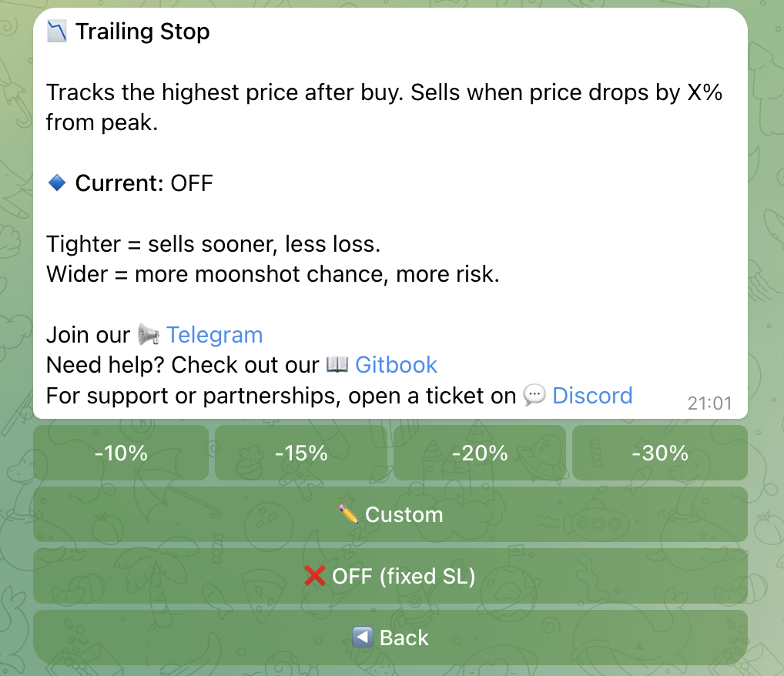
Task: Select the -15% trailing stop option
Action: (300, 453)
